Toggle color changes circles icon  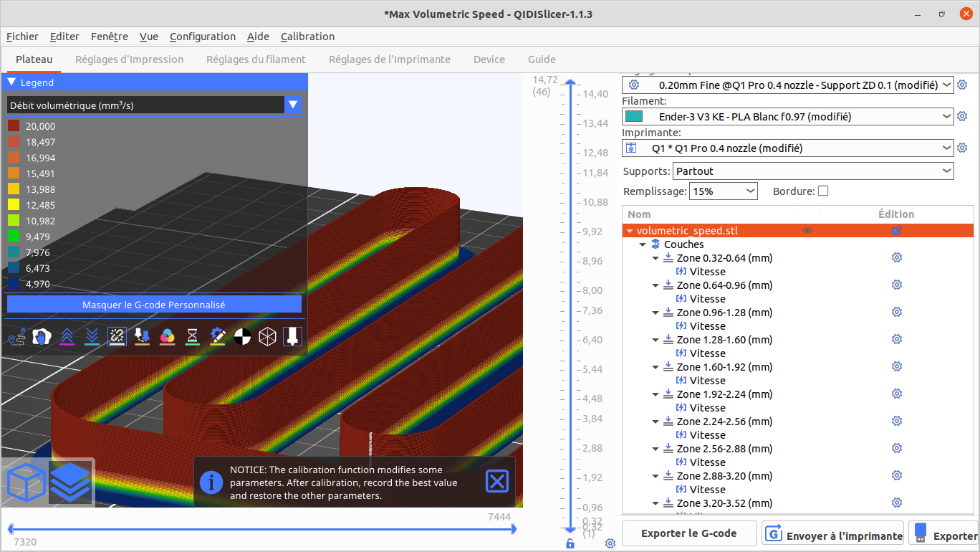point(168,336)
